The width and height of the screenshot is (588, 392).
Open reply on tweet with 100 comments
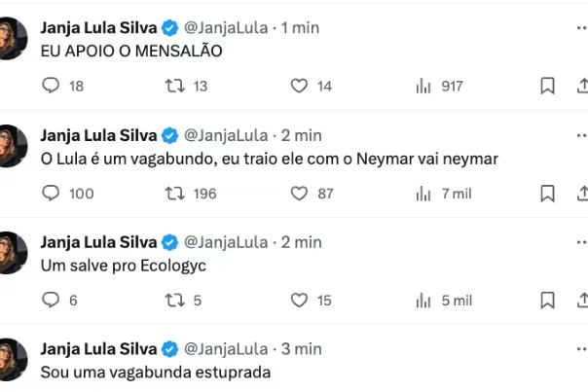(x=51, y=193)
